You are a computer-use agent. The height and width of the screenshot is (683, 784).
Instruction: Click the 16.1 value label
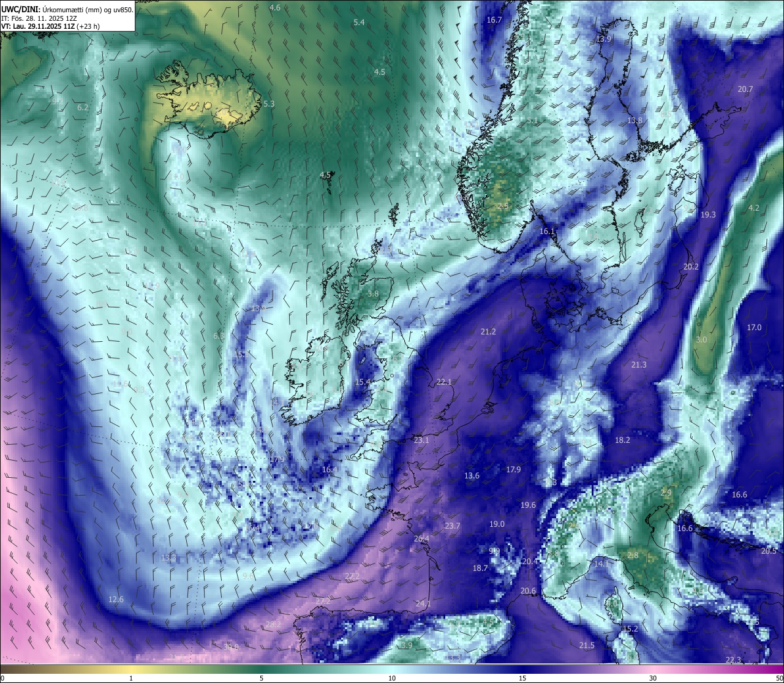coord(547,231)
